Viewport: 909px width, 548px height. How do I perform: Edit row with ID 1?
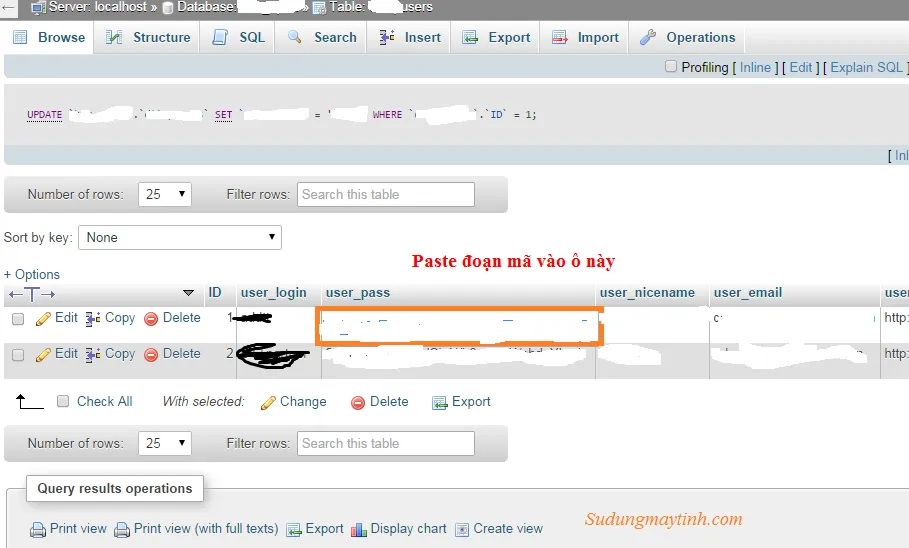coord(57,318)
